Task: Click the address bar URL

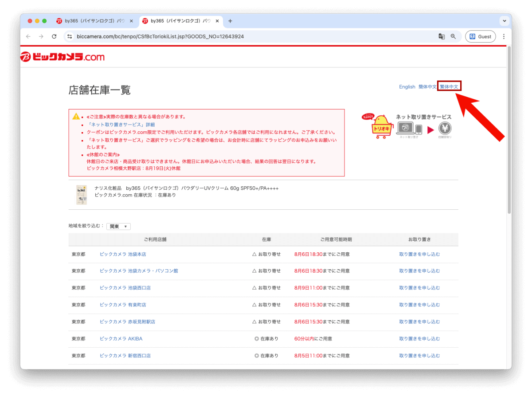Action: 160,36
